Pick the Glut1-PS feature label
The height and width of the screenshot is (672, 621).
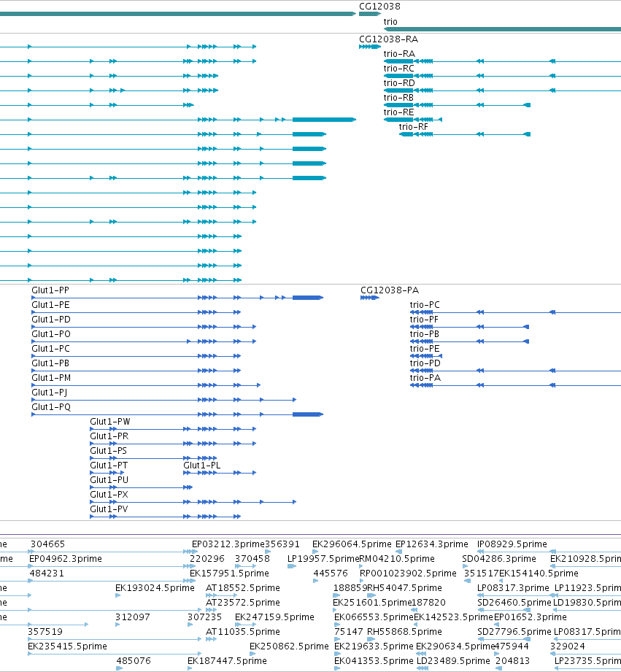tap(109, 450)
